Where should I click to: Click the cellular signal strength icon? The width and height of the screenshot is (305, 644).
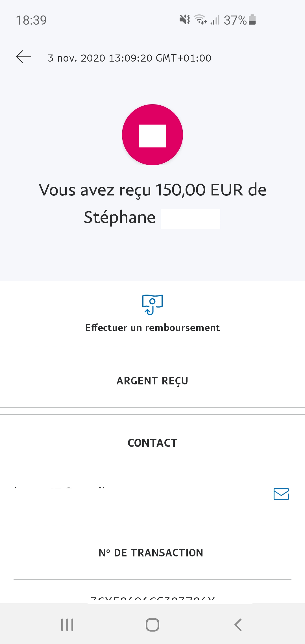point(215,20)
